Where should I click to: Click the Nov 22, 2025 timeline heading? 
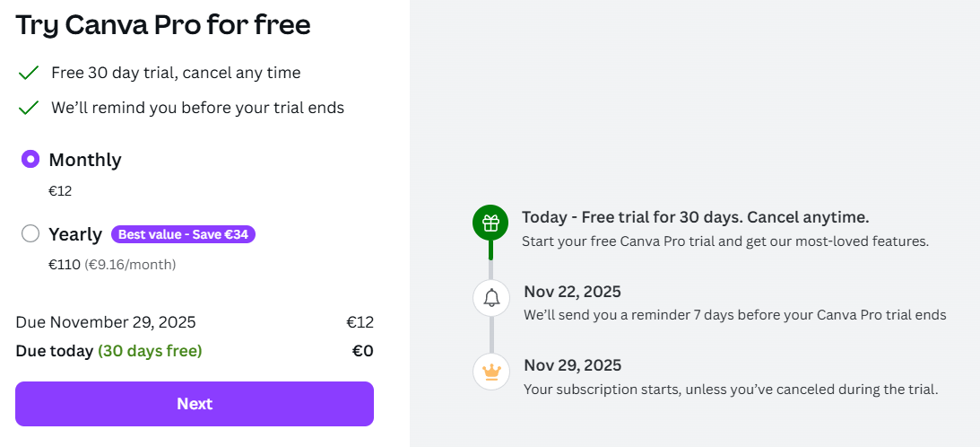pyautogui.click(x=572, y=292)
